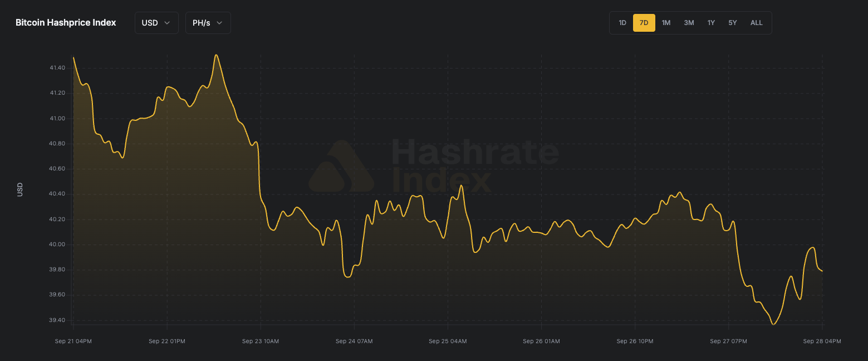Viewport: 868px width, 361px height.
Task: Click the Bitcoin Hashprice Index title
Action: coord(66,23)
